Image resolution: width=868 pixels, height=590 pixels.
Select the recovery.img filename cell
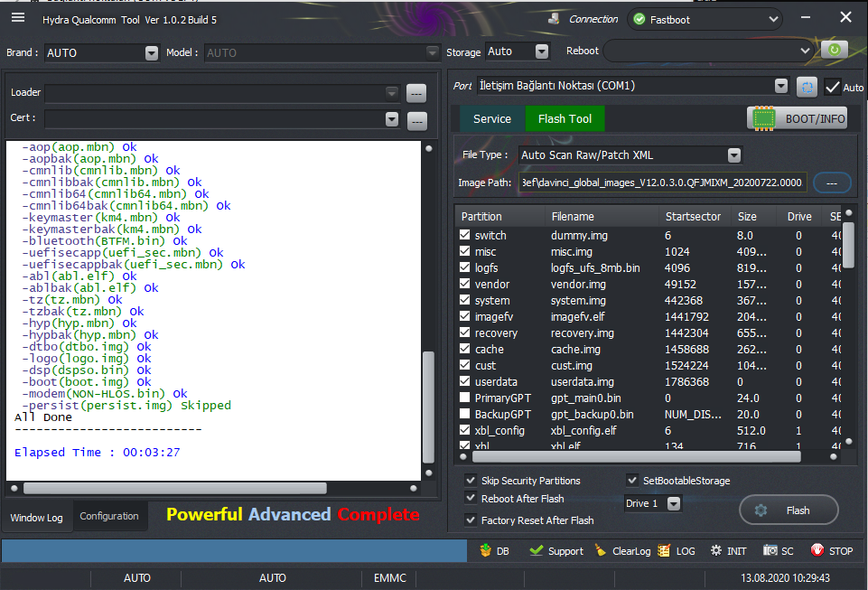583,333
